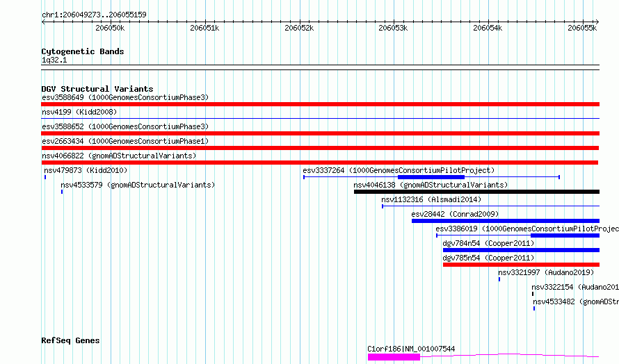Viewport: 619px width, 364px height.
Task: Click the esv28442 blue variant bar
Action: (x=506, y=221)
